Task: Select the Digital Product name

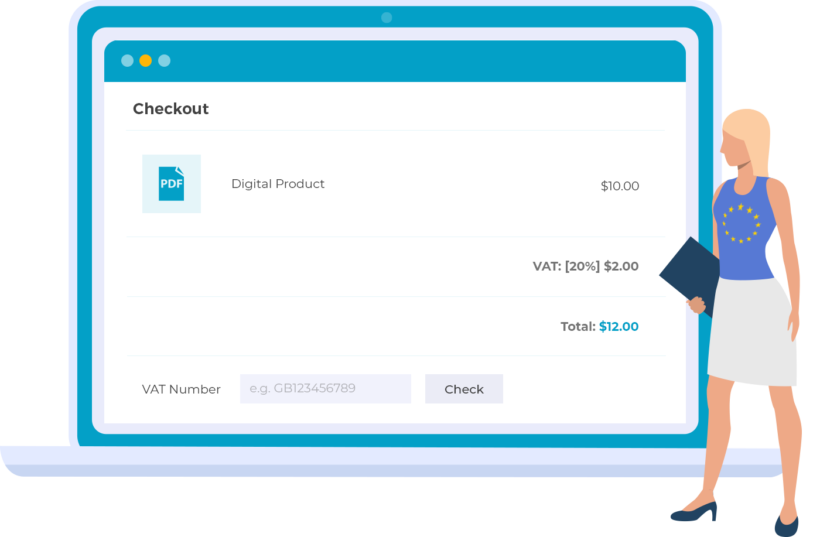Action: [x=278, y=184]
